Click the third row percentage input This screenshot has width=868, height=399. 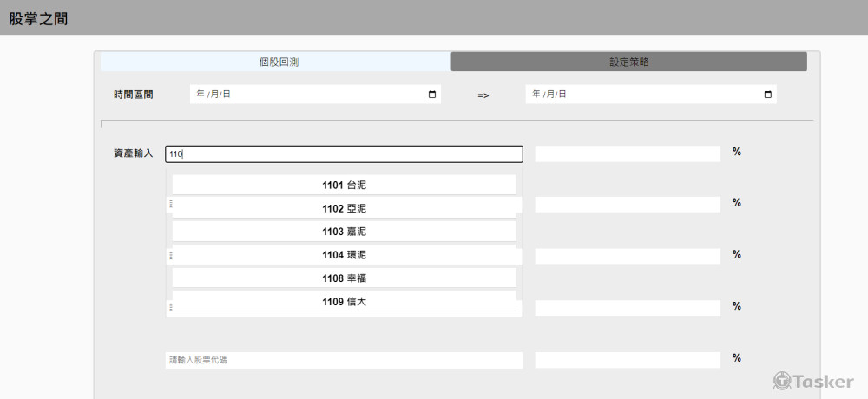(628, 257)
